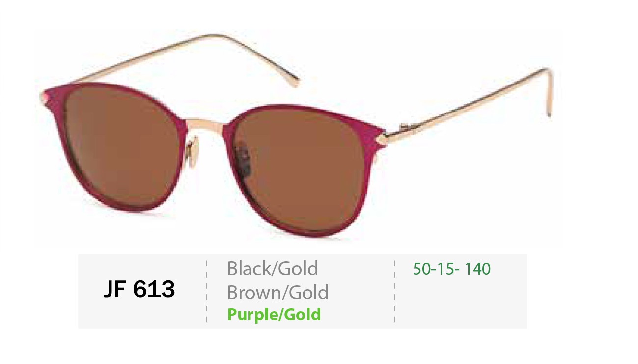The width and height of the screenshot is (638, 364).
Task: Select the Black/Gold color option
Action: (273, 269)
